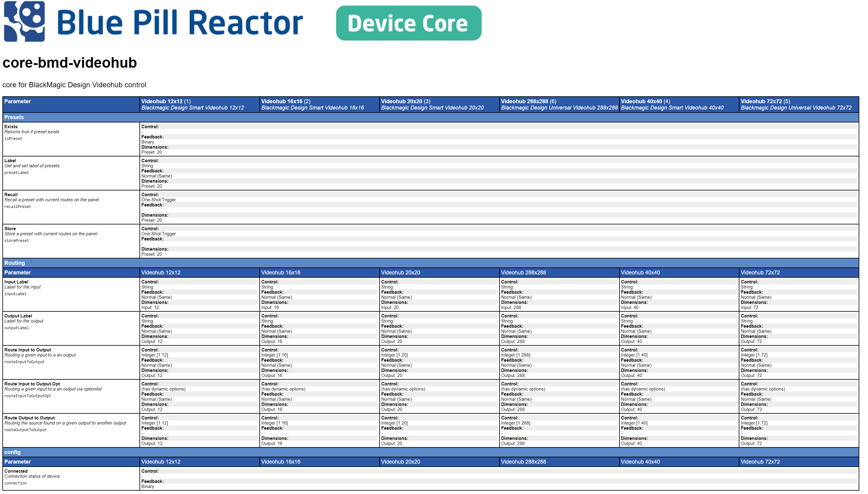Click 'Input: 72' dimension value
The image size is (868, 494).
(x=750, y=308)
